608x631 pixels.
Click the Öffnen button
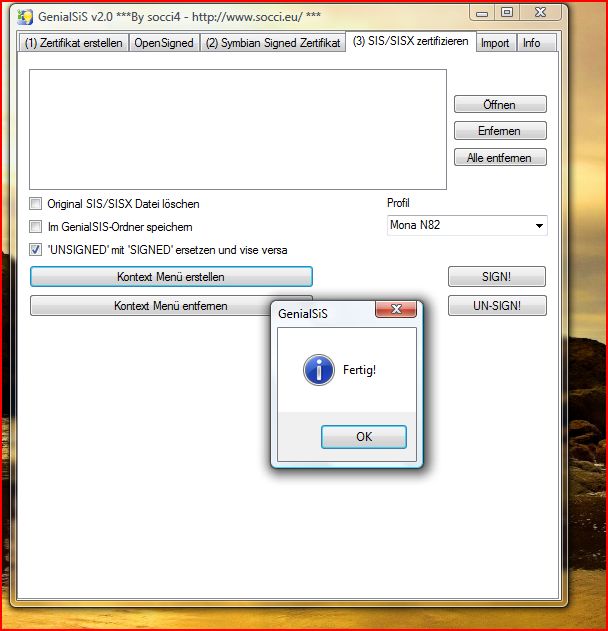click(500, 105)
